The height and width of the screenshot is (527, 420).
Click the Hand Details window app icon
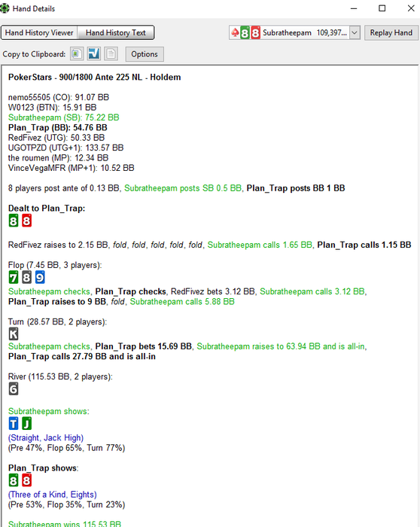[5, 8]
